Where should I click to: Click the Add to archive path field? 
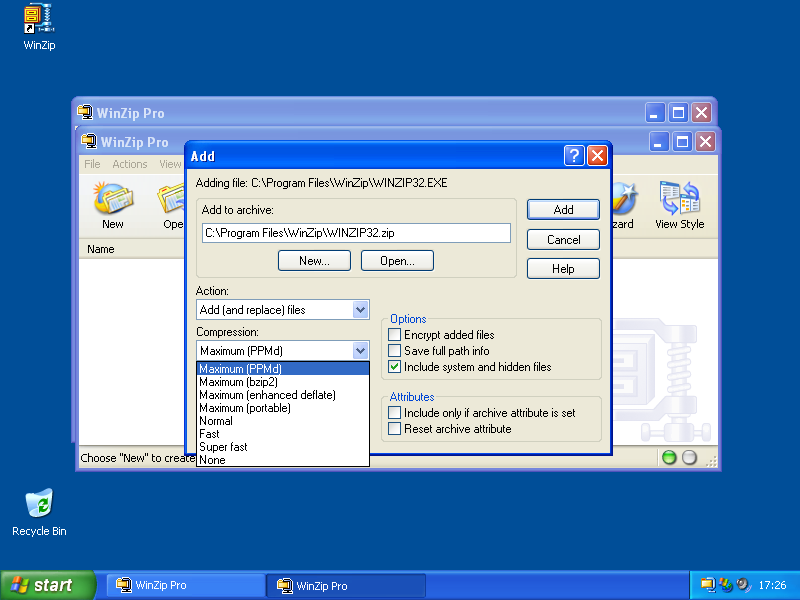[356, 233]
